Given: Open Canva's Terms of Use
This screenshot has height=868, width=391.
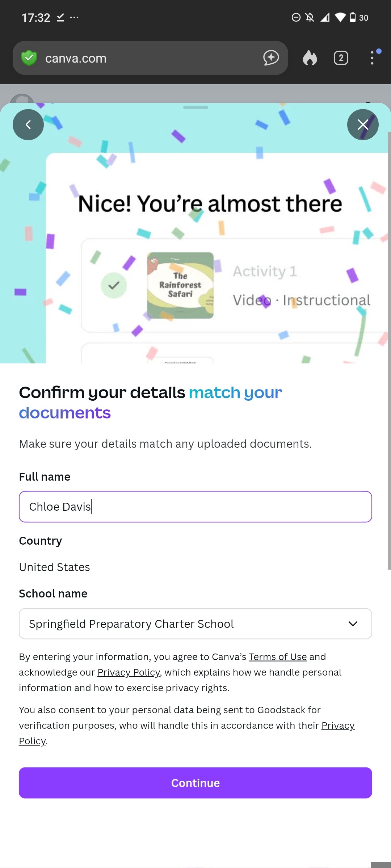Looking at the screenshot, I should tap(277, 656).
